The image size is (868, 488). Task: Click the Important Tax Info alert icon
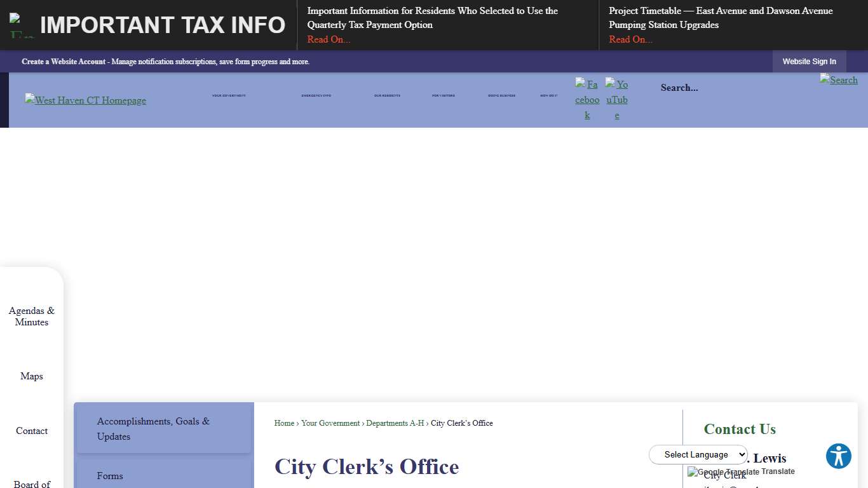[22, 25]
